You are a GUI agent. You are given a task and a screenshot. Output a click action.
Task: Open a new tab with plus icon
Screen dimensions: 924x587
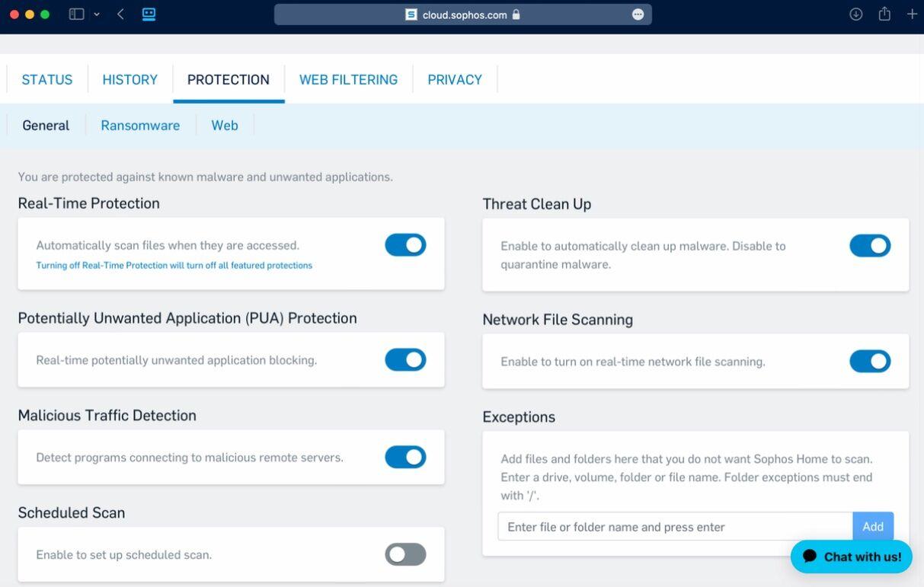tap(912, 14)
